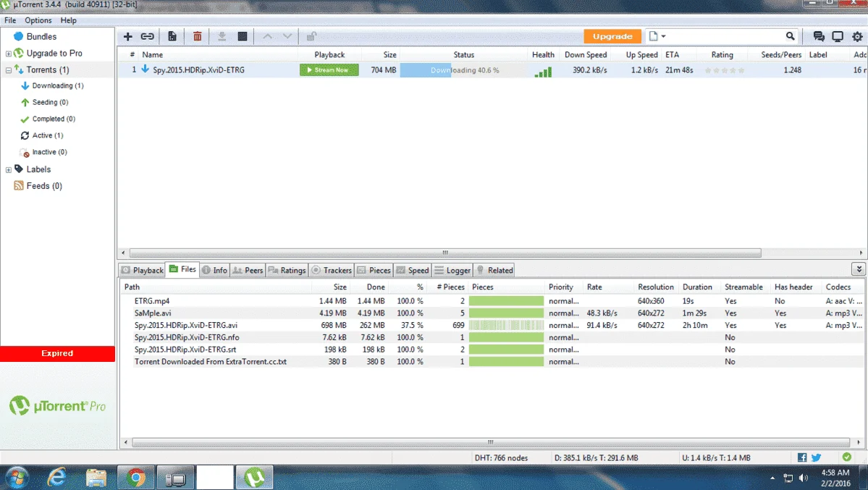Screen dimensions: 868x490
Task: Click the rating stars for the torrent
Action: [725, 70]
